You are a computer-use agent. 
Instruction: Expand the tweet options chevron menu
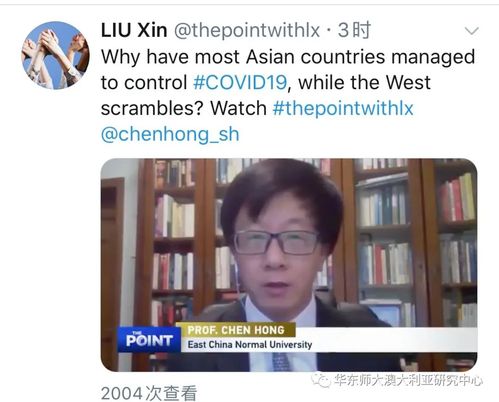pyautogui.click(x=471, y=31)
